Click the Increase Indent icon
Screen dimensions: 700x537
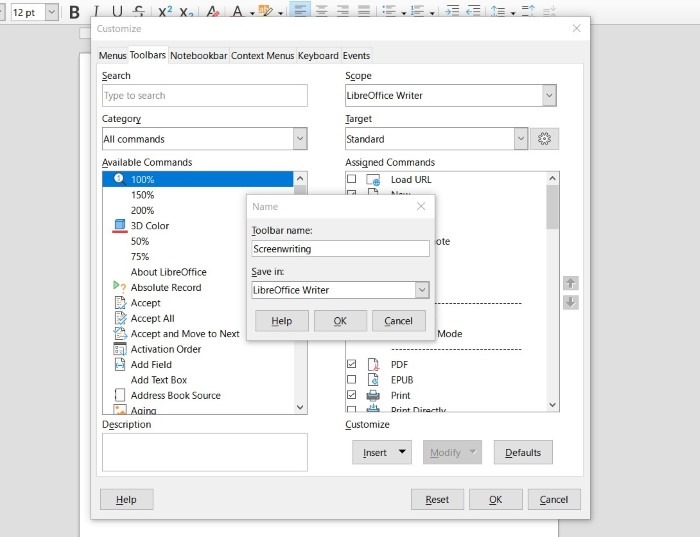click(452, 11)
